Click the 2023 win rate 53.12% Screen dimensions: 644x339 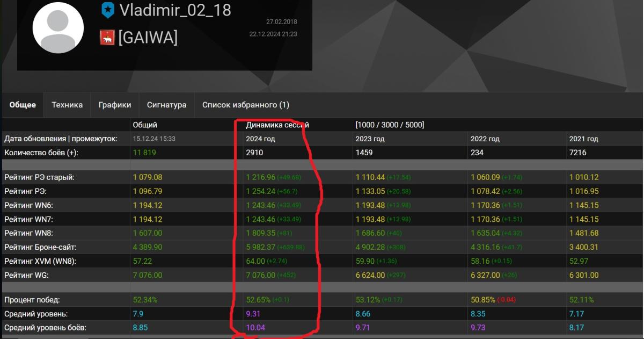[367, 300]
